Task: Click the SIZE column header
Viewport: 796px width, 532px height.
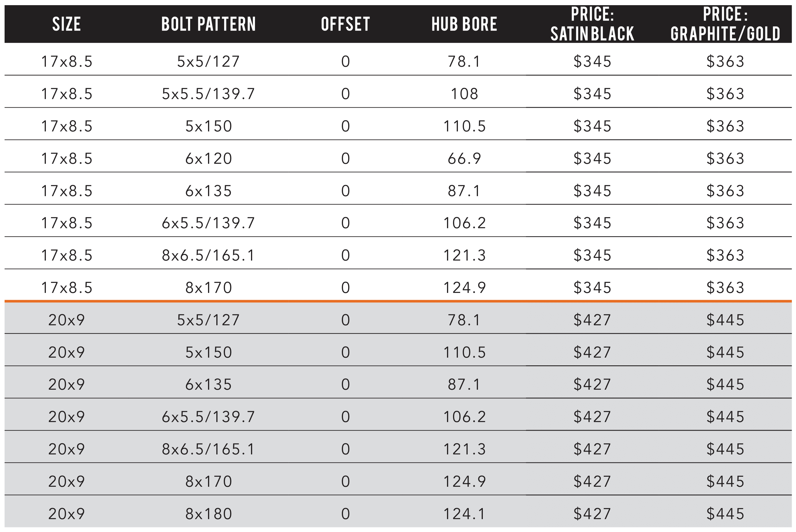Action: coord(66,24)
